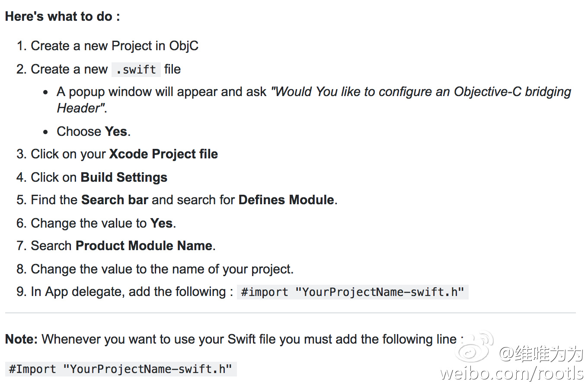Screen dimensions: 588x386
Task: Click the bottom #Import "YourProjectName-swift.h" code block
Action: tap(121, 369)
